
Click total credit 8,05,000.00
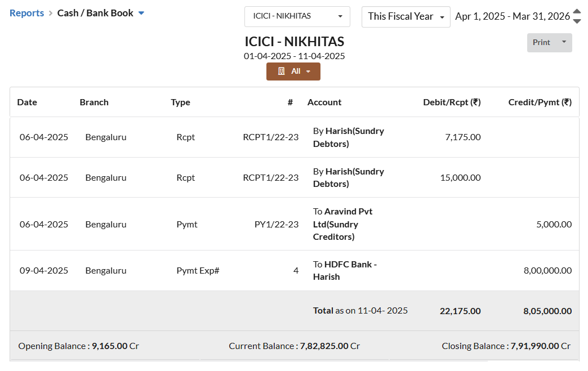click(547, 311)
